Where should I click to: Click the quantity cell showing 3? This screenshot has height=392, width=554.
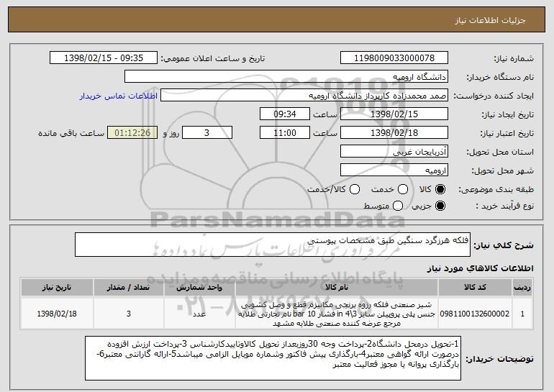pyautogui.click(x=129, y=314)
